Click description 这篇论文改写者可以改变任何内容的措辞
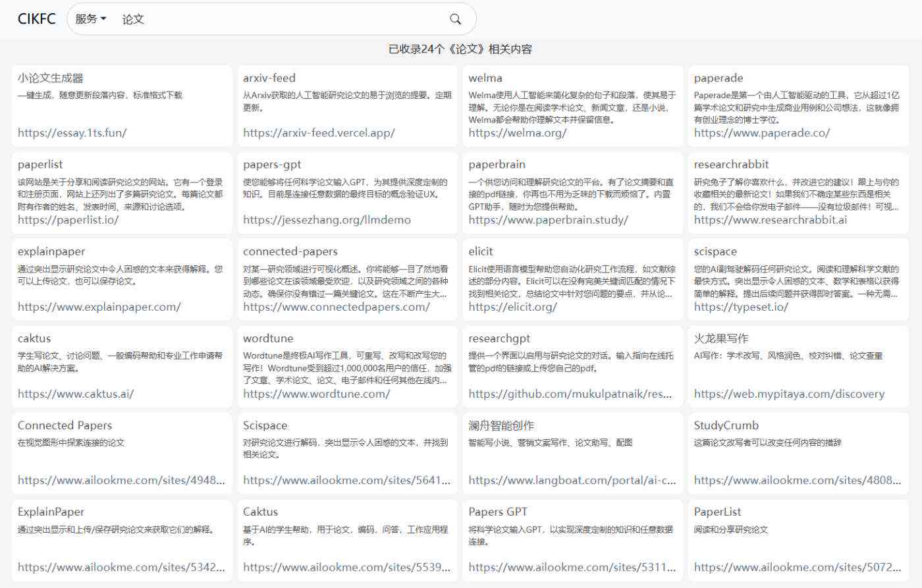This screenshot has height=588, width=922. [768, 442]
